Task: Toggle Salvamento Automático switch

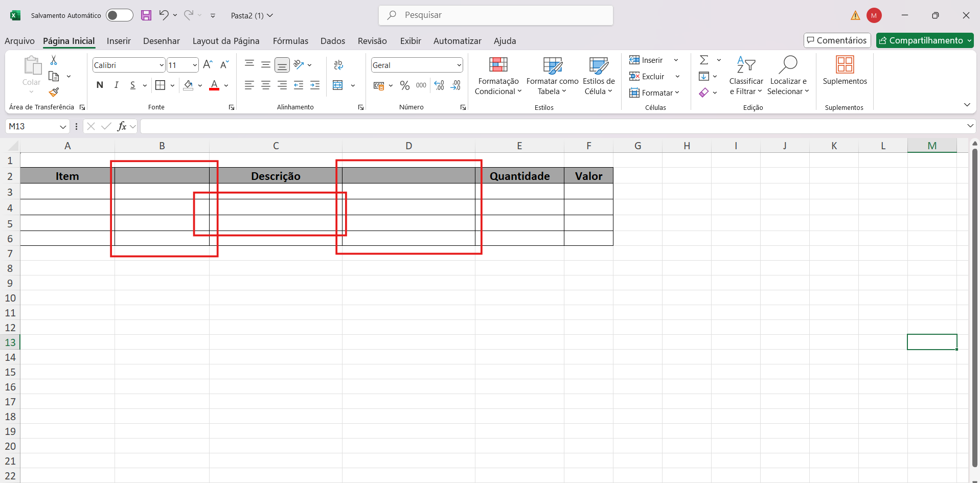Action: pos(119,15)
